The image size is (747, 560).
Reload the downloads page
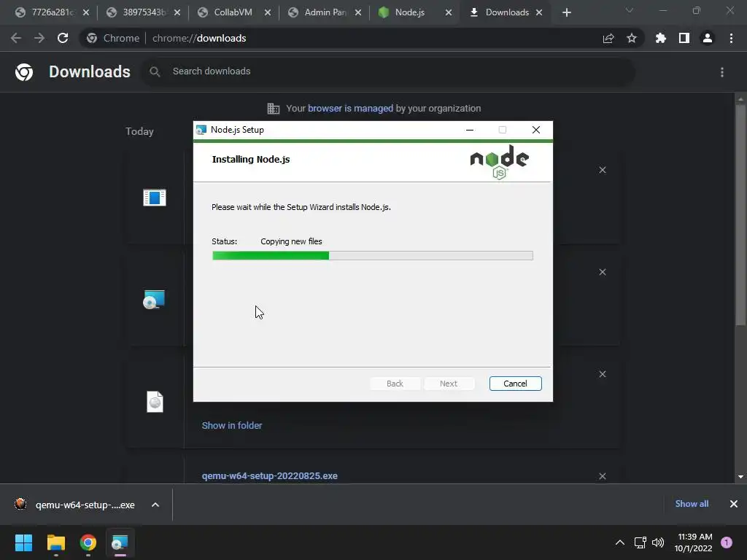[63, 38]
